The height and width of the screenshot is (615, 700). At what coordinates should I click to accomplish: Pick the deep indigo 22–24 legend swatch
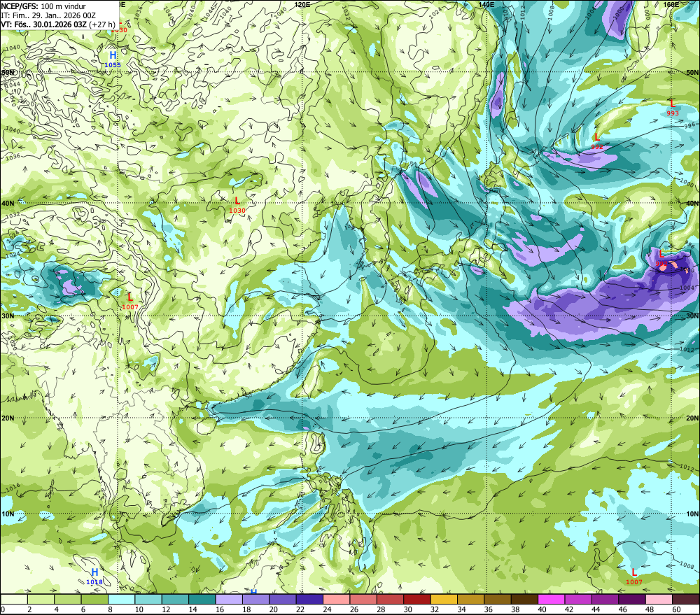click(310, 599)
